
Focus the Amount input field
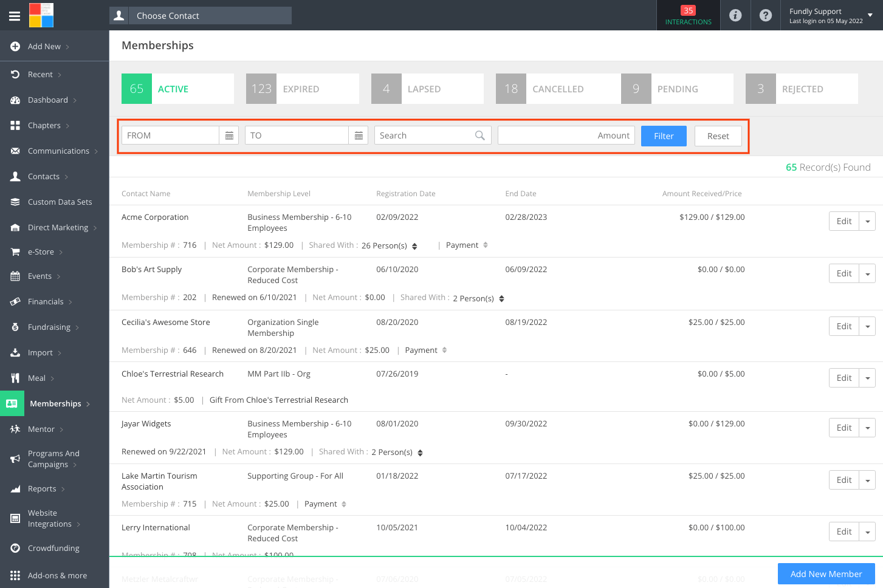566,135
